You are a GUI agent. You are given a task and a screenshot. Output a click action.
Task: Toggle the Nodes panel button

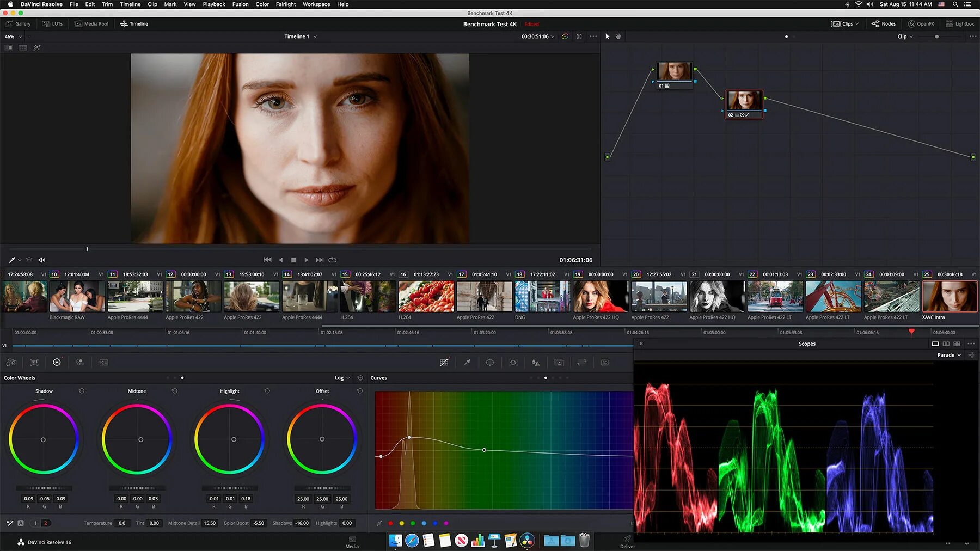pos(884,24)
